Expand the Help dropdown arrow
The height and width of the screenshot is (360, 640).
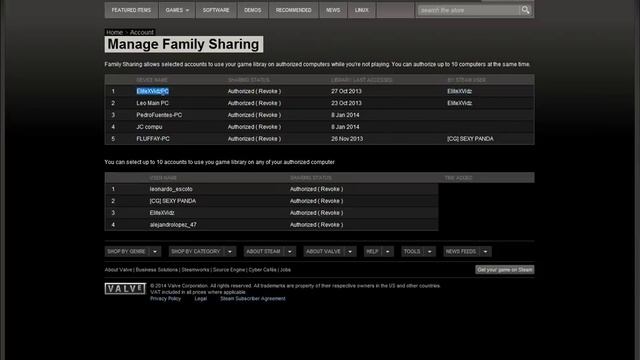point(387,251)
